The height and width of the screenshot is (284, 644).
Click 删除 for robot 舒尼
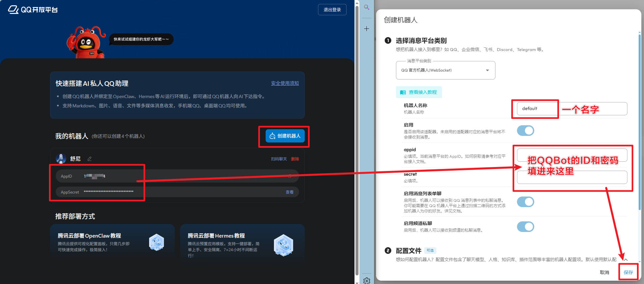coord(295,159)
